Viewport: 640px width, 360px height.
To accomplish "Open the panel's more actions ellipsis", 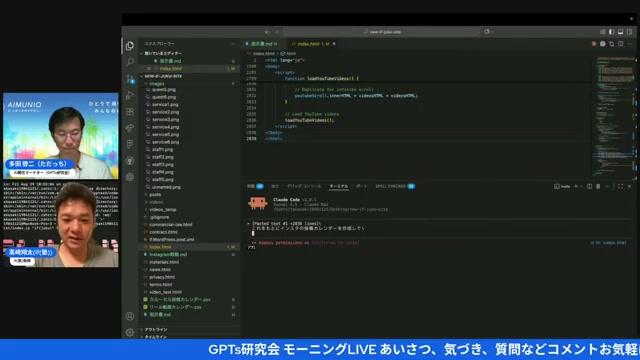I will [x=608, y=186].
